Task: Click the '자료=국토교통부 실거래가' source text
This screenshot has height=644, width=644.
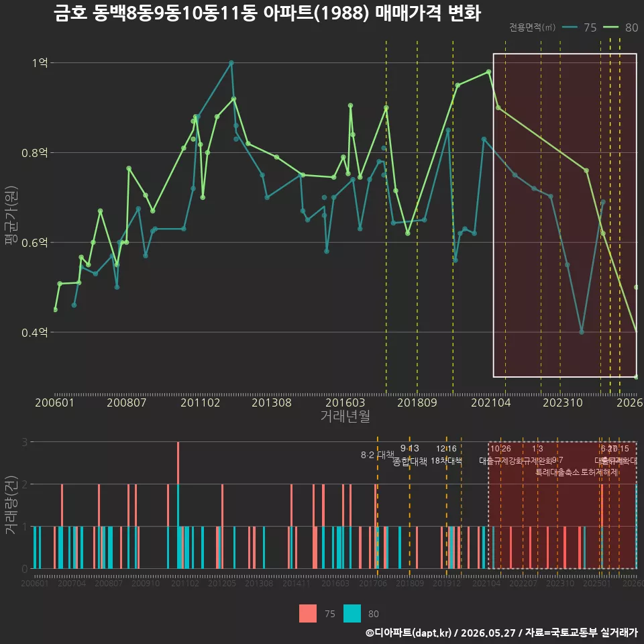Action: coord(582,633)
